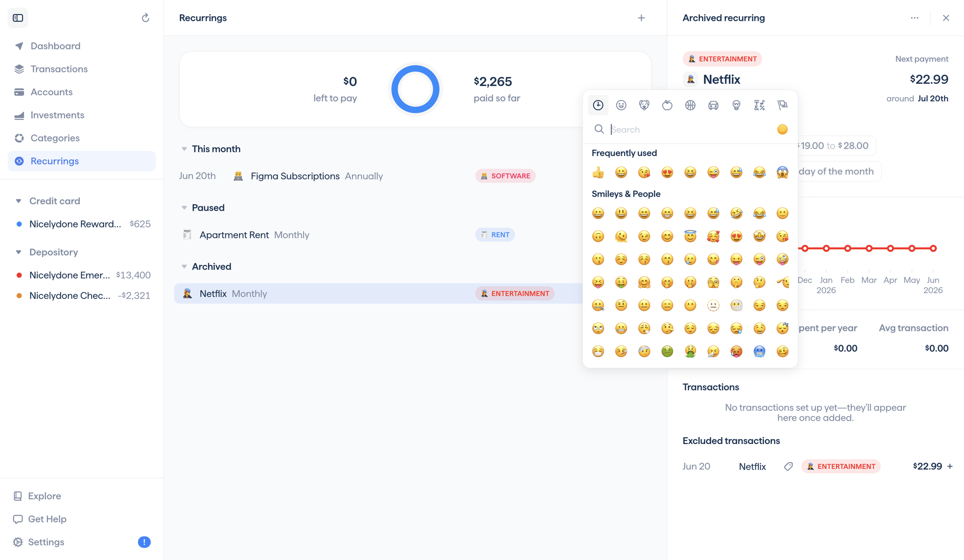
Task: Collapse the Depository group
Action: click(18, 252)
